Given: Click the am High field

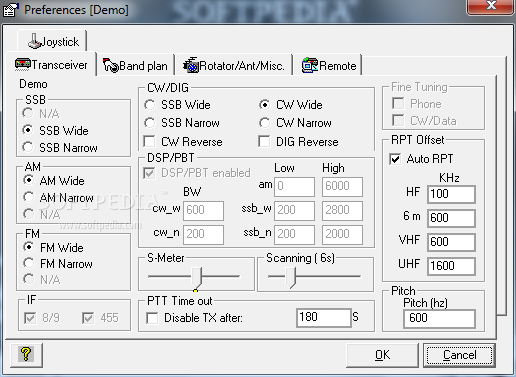Looking at the screenshot, I should point(342,186).
